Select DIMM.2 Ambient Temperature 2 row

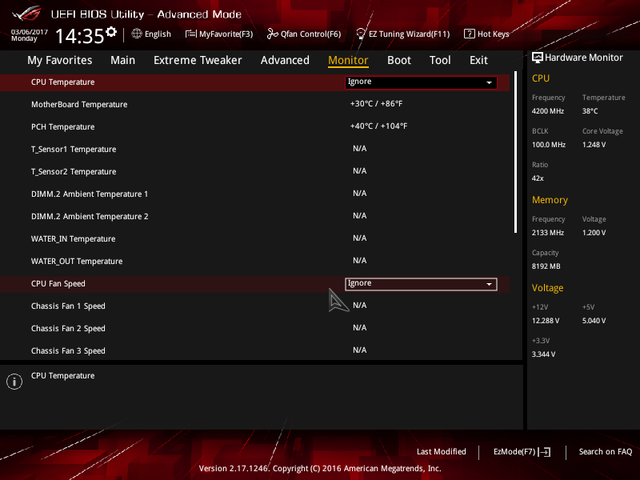[x=89, y=217]
